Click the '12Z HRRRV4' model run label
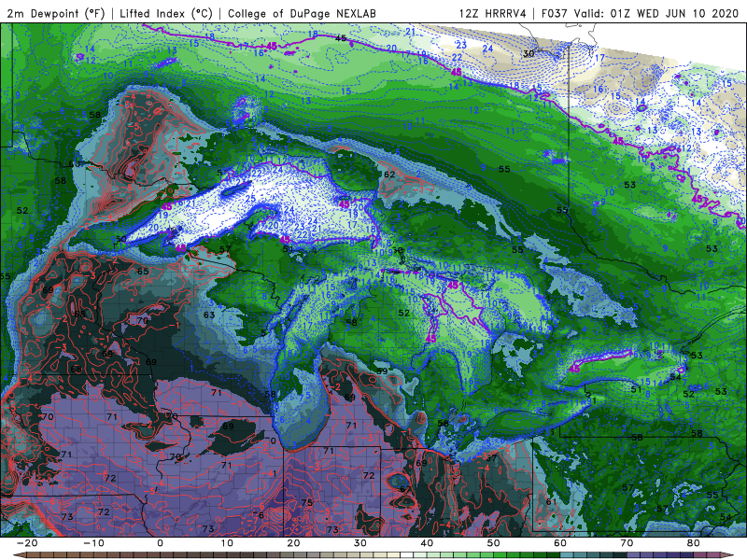Image resolution: width=747 pixels, height=560 pixels. click(493, 13)
